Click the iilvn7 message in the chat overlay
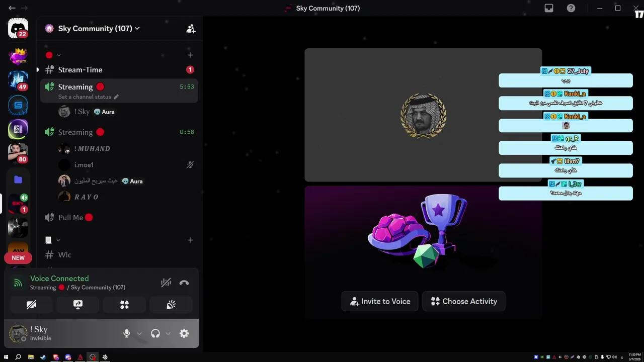 (x=566, y=170)
